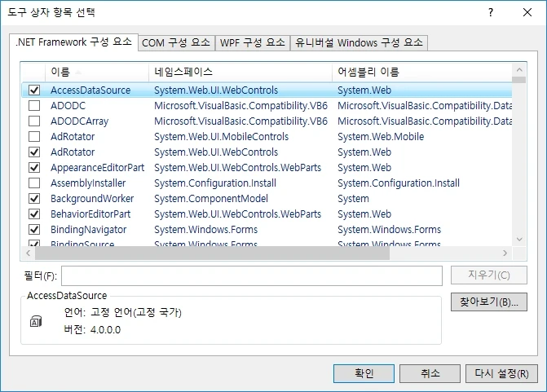Click the 확인 button
Viewport: 547px width, 392px height.
click(x=364, y=373)
